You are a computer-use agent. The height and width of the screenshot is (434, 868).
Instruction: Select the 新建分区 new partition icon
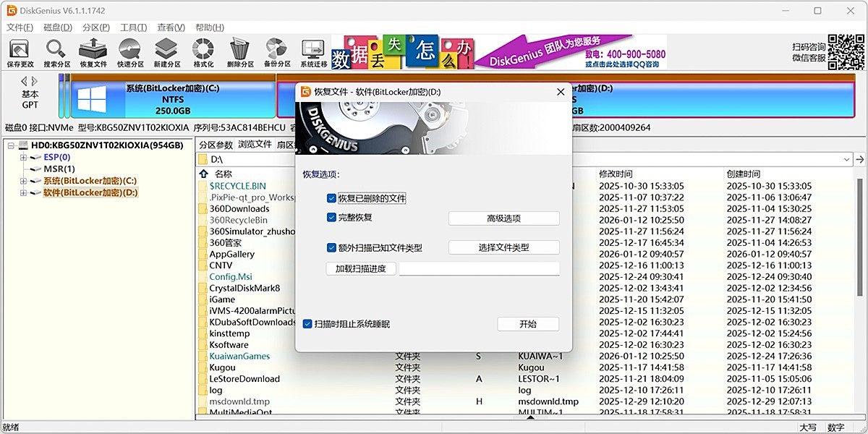click(x=166, y=51)
